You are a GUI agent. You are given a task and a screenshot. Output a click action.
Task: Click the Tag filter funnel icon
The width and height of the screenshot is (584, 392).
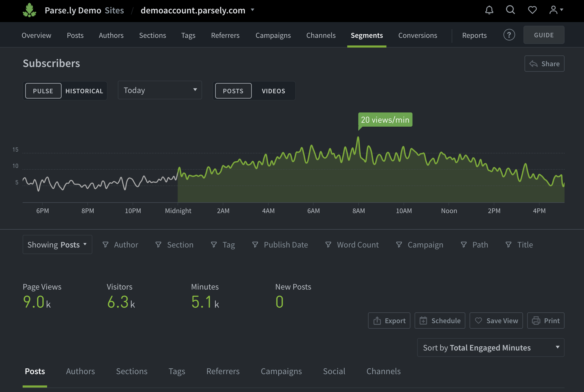[214, 245]
